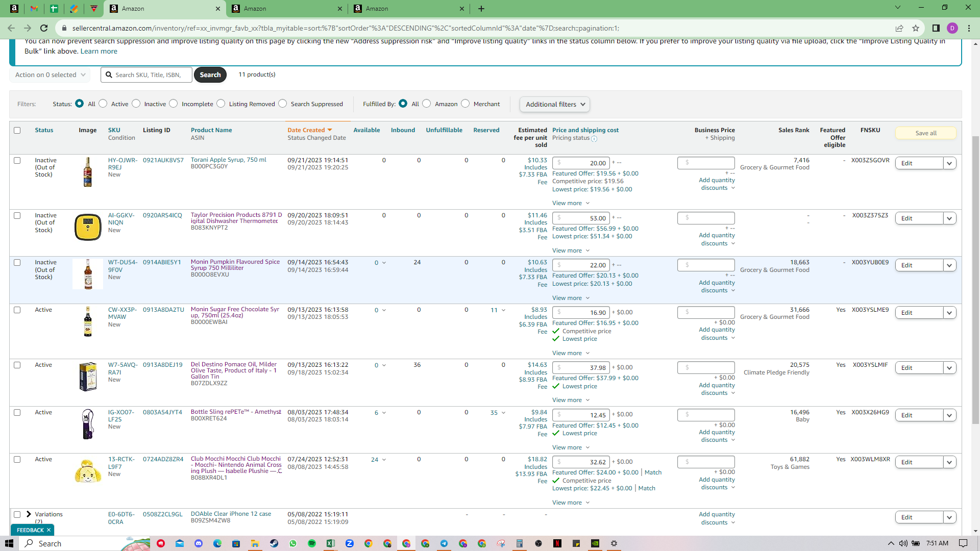Viewport: 980px width, 551px height.
Task: Open the Chrome profile avatar D
Action: coord(952,28)
